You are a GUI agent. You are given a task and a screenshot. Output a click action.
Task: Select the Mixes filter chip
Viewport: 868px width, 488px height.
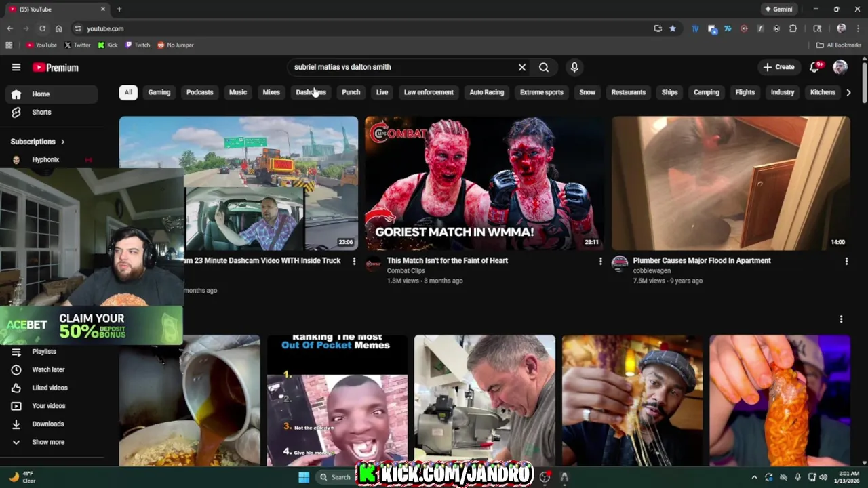[x=271, y=92]
